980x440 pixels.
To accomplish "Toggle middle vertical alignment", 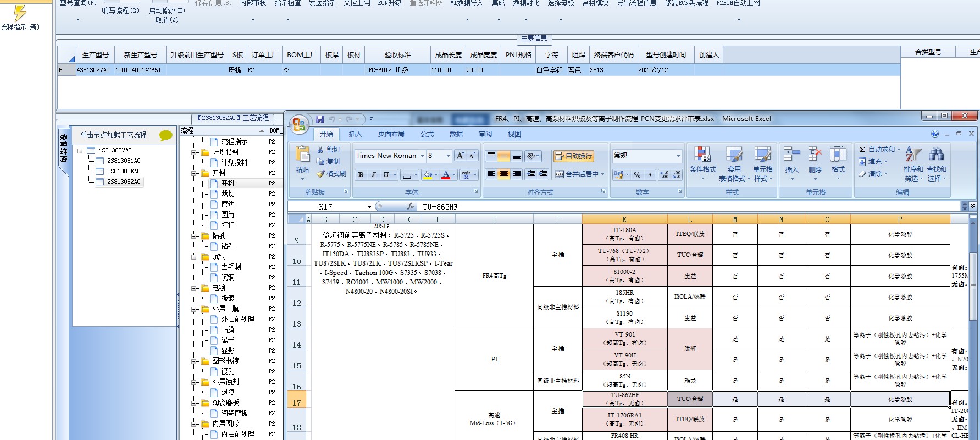I will tap(504, 156).
